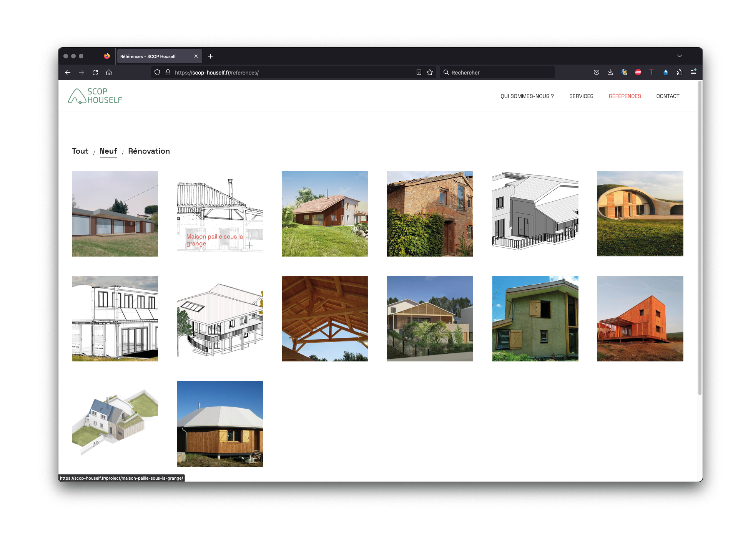Click the CONTACT link
The height and width of the screenshot is (534, 756).
(x=667, y=96)
